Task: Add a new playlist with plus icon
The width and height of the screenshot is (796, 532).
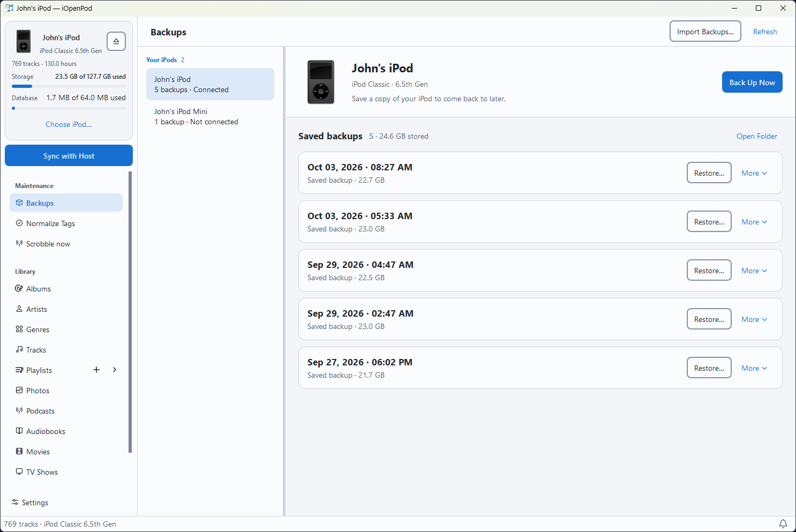Action: click(96, 370)
